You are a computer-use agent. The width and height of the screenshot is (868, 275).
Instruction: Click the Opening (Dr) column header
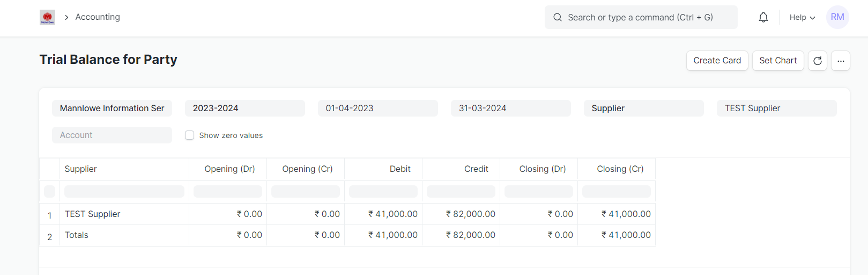click(x=228, y=169)
